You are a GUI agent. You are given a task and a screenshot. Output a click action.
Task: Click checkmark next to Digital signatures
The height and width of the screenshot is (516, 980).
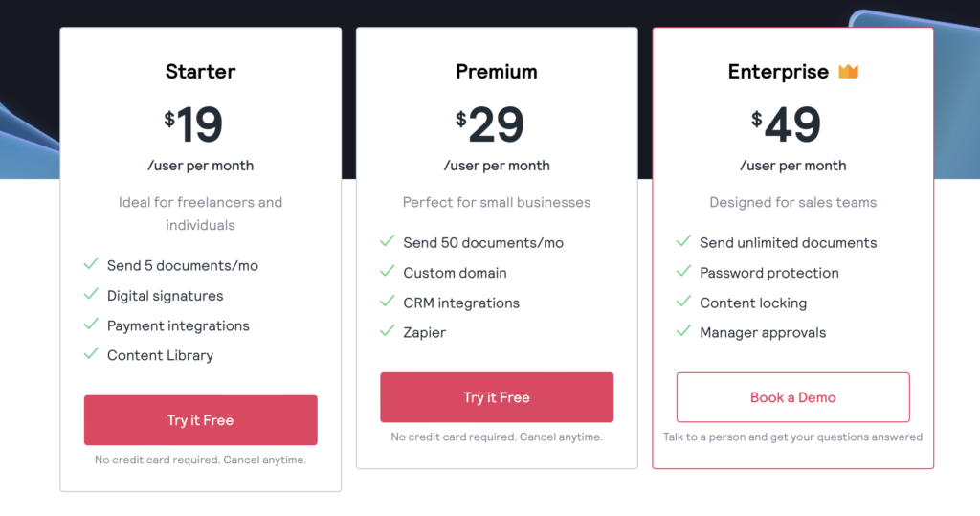coord(91,295)
